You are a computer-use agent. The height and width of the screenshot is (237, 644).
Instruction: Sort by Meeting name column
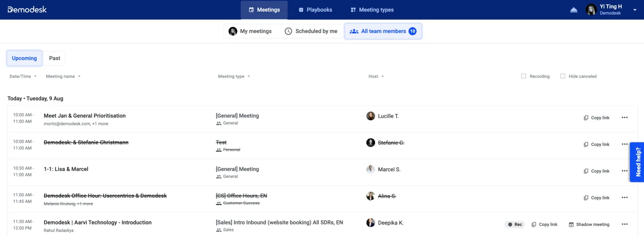click(x=63, y=76)
